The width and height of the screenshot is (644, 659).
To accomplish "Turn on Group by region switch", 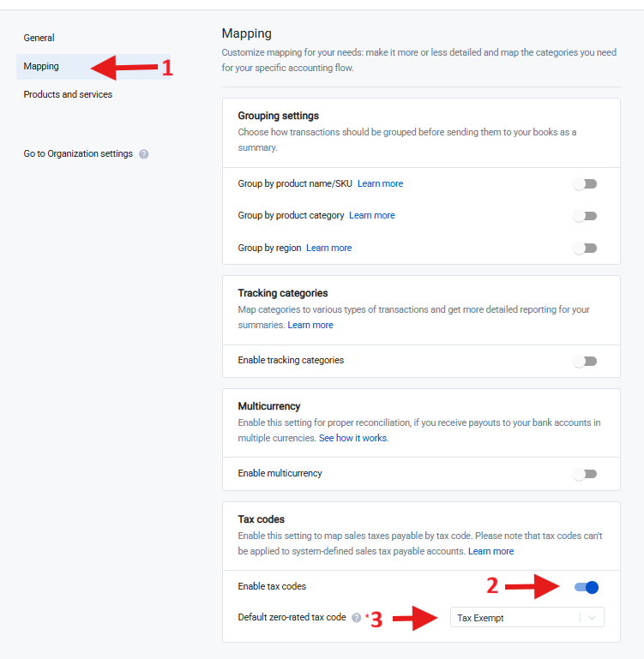I will coord(585,249).
